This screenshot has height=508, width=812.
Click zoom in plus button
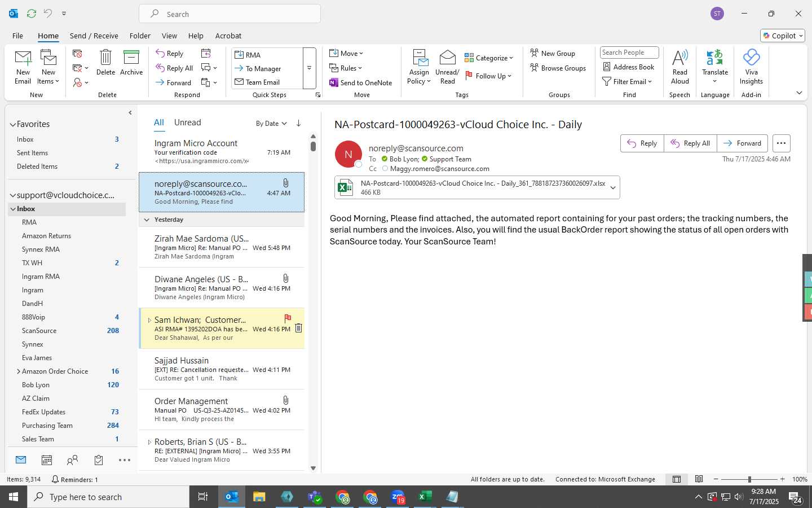click(782, 479)
